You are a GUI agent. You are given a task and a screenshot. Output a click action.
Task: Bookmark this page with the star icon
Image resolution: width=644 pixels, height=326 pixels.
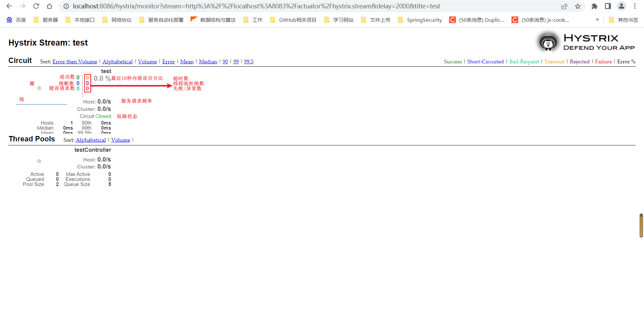578,6
